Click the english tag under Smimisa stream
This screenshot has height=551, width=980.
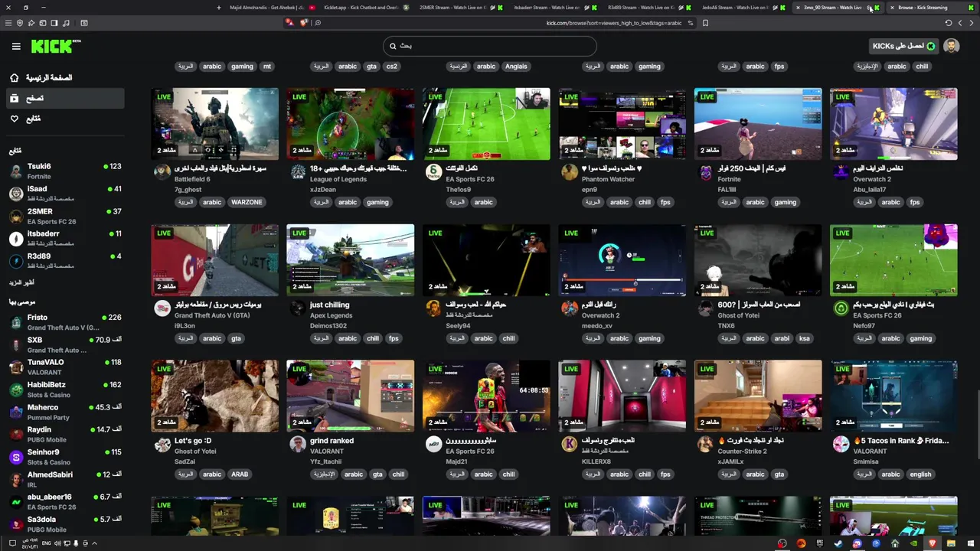(x=920, y=474)
